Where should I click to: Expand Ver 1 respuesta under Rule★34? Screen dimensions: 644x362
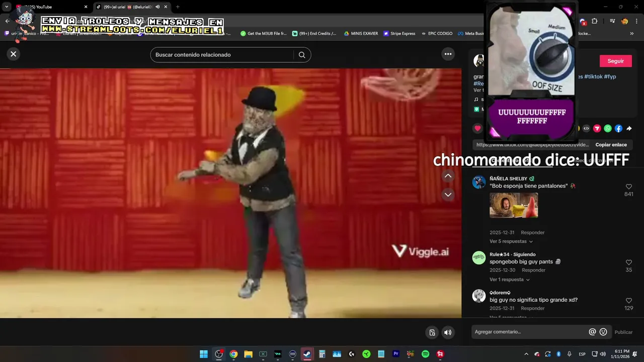point(510,280)
